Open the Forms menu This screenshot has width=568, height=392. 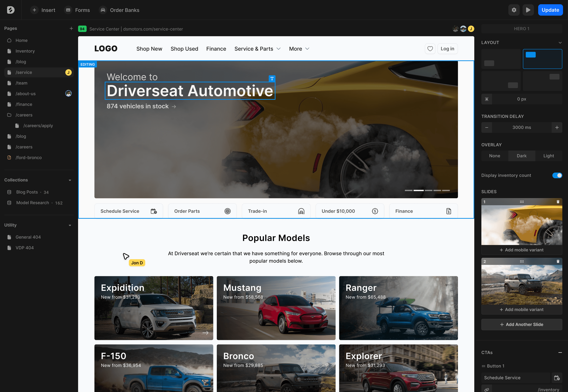pyautogui.click(x=77, y=10)
